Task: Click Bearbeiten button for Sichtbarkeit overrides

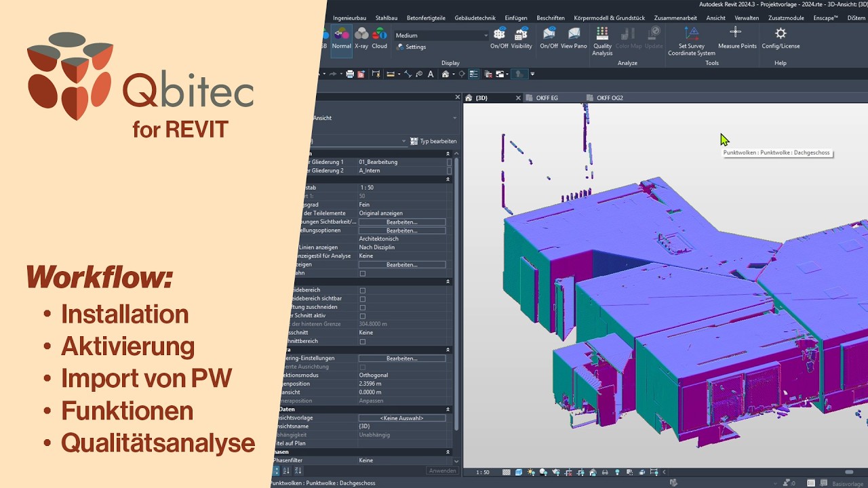Action: click(x=402, y=222)
